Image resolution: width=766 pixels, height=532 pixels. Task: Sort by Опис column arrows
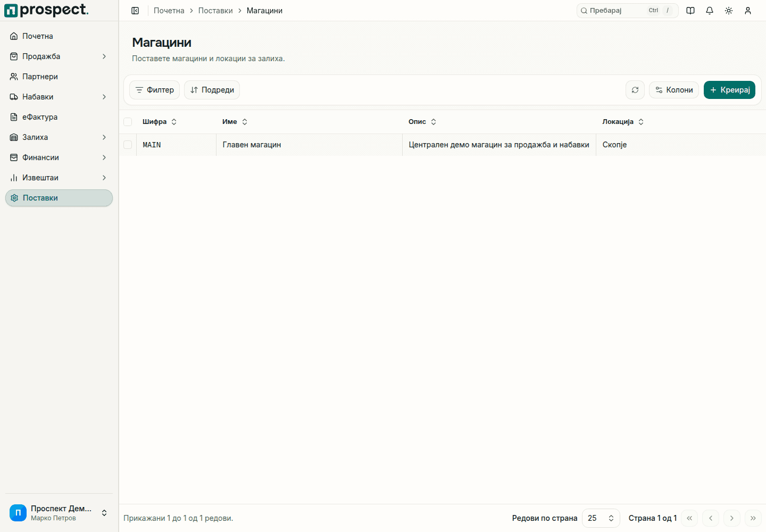pyautogui.click(x=434, y=122)
